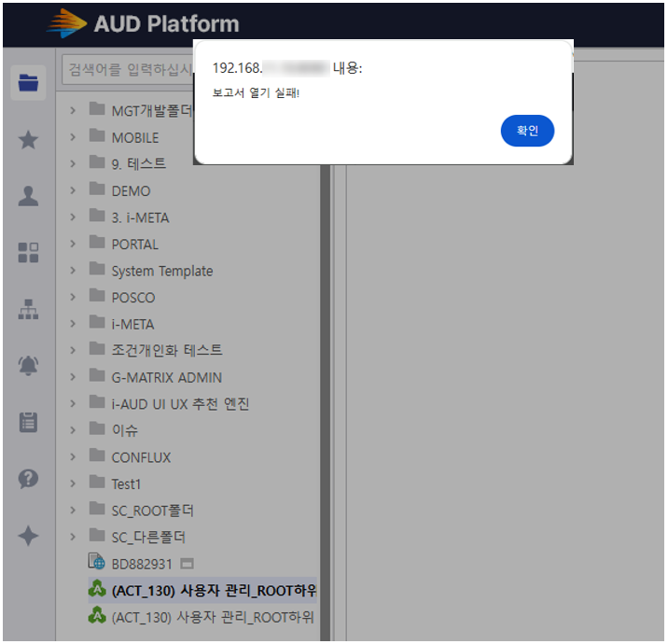Expand the POSCO folder
Image resolution: width=668 pixels, height=644 pixels.
coord(73,297)
